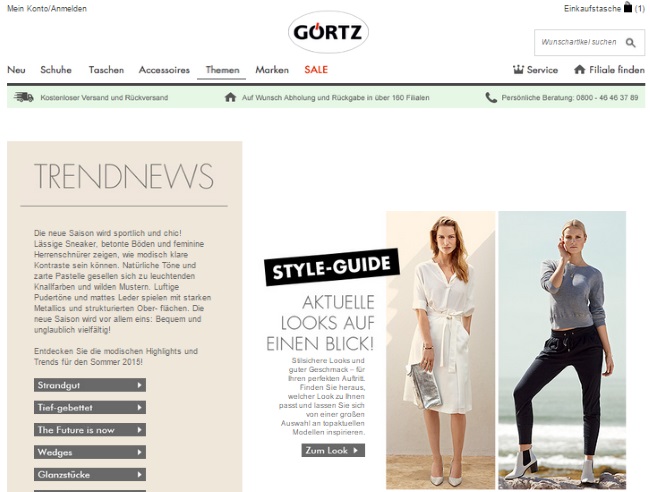Go to the SALE section

pos(316,70)
